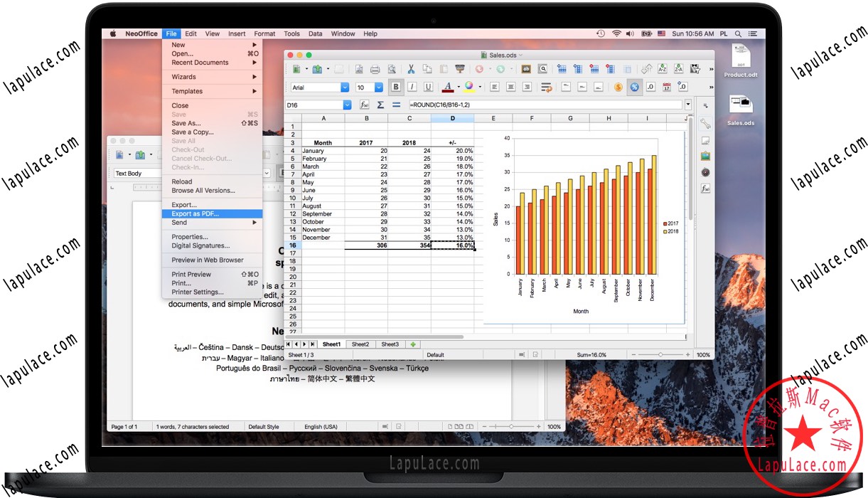The height and width of the screenshot is (498, 868).
Task: Select Print Preview in the File menu
Action: point(191,274)
